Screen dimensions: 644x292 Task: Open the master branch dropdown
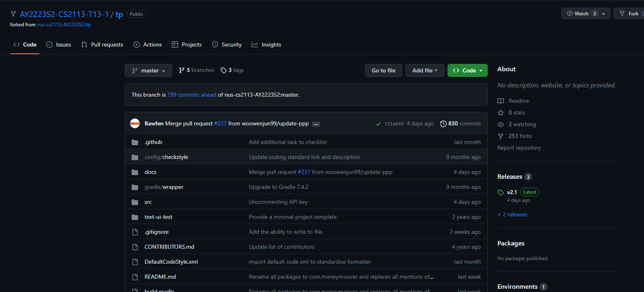pyautogui.click(x=148, y=70)
